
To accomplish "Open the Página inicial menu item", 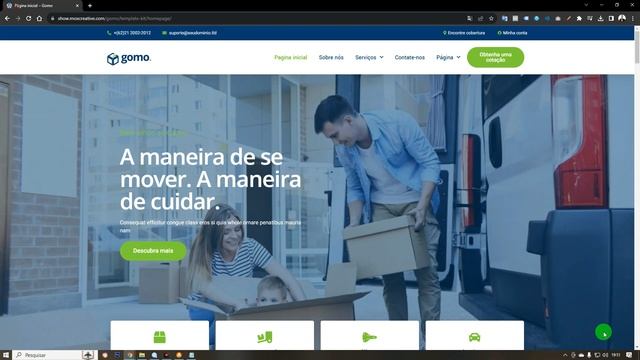I will (291, 58).
